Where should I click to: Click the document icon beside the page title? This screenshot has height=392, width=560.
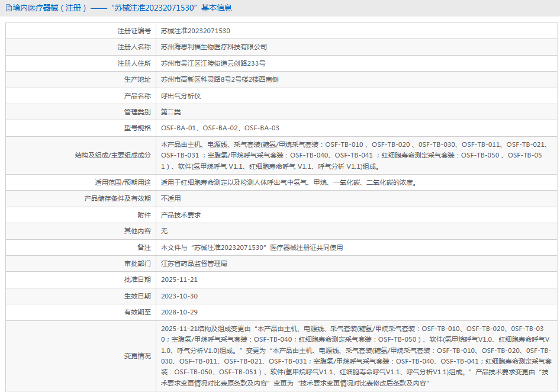(x=8, y=8)
